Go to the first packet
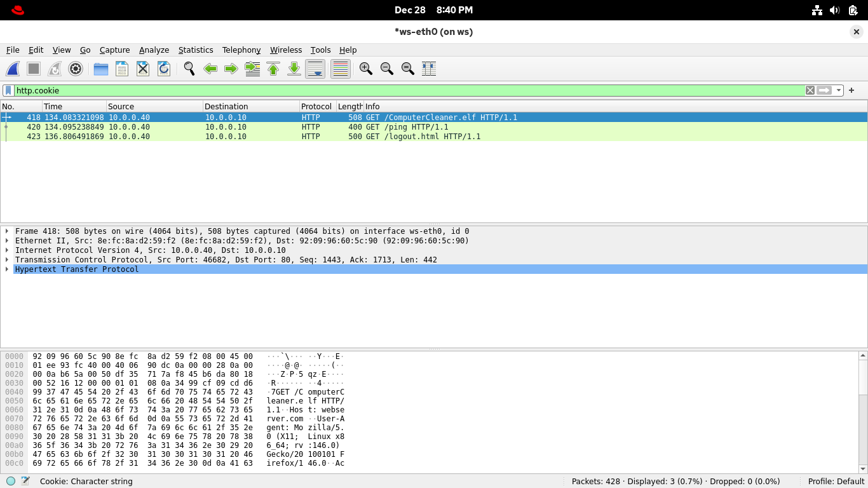The height and width of the screenshot is (488, 868). [x=273, y=69]
